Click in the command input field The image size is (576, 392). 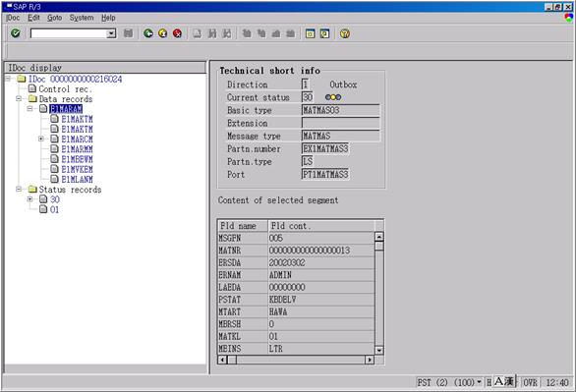click(x=69, y=33)
